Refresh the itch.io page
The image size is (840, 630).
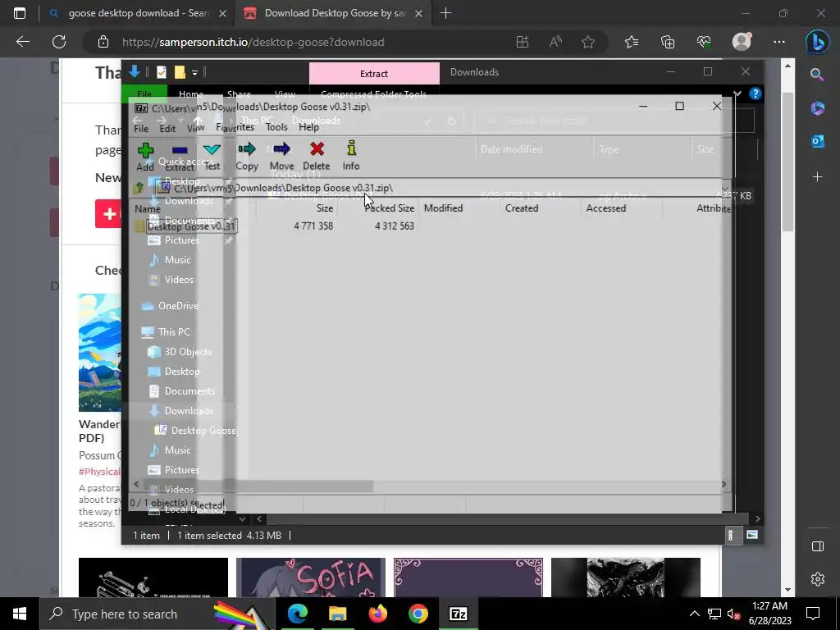pos(59,42)
